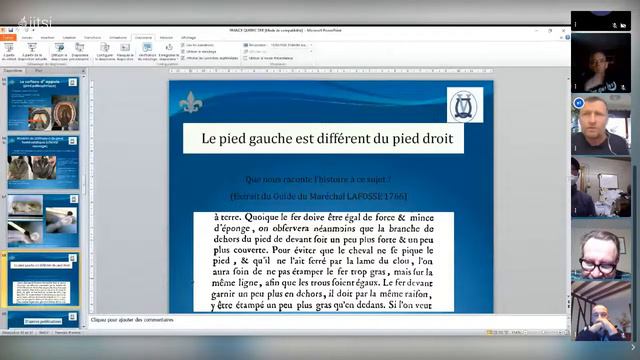Open Enregistrer le diaporama dropdown
This screenshot has width=640, height=360.
(169, 52)
